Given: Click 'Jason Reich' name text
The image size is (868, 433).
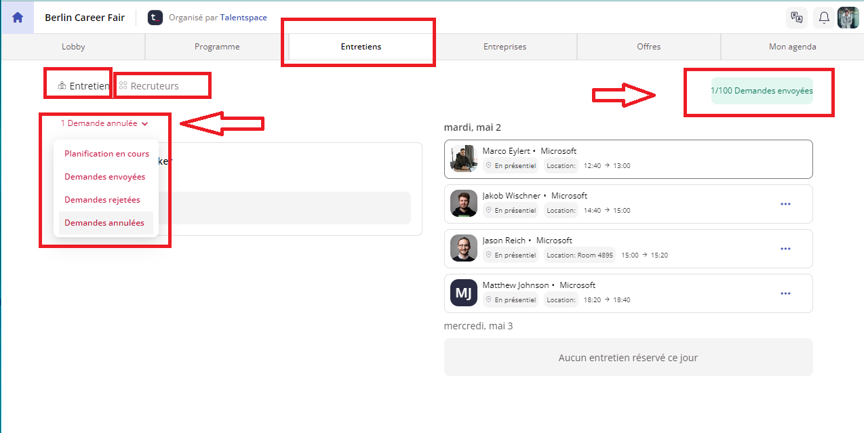Looking at the screenshot, I should (x=505, y=241).
